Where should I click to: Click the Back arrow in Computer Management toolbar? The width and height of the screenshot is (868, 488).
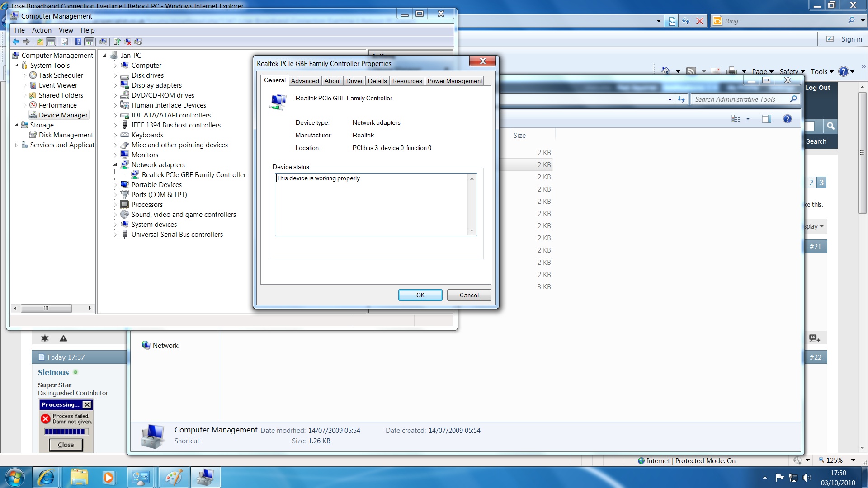pyautogui.click(x=16, y=42)
